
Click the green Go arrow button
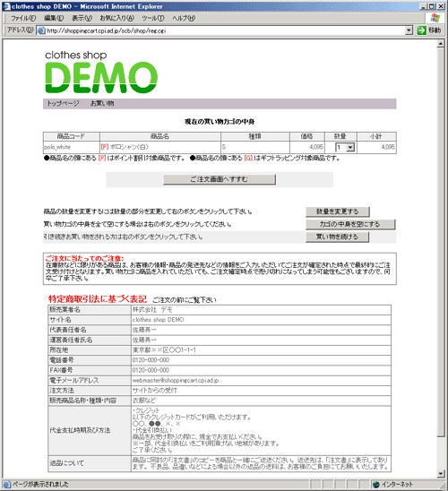(422, 30)
